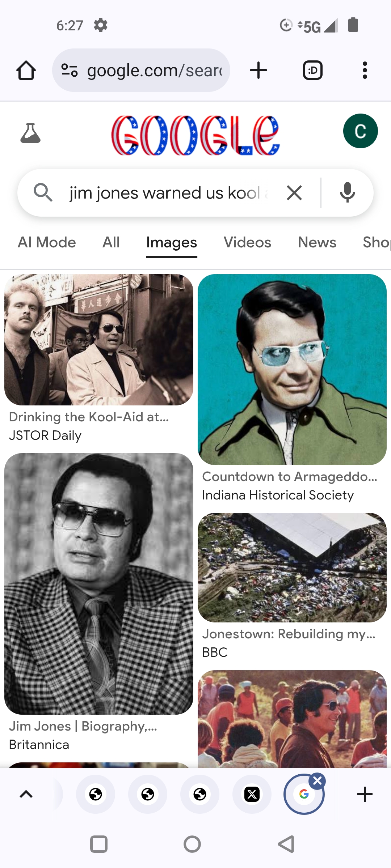Switch to the Videos tab
This screenshot has height=868, width=391.
[x=247, y=242]
